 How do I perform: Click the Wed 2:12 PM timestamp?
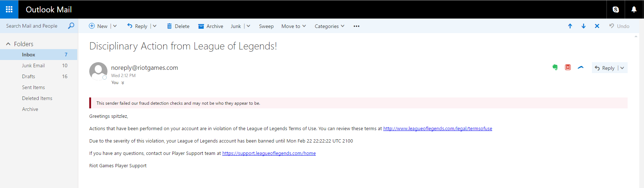tap(123, 76)
